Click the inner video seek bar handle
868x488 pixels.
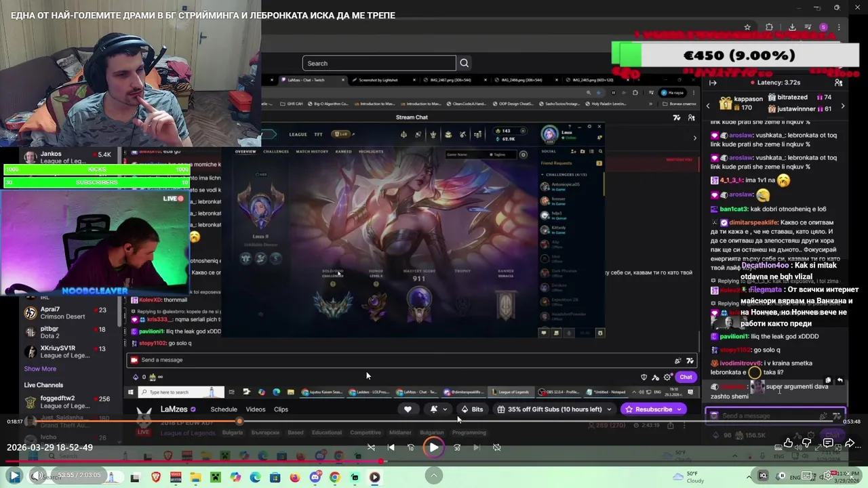coord(239,422)
